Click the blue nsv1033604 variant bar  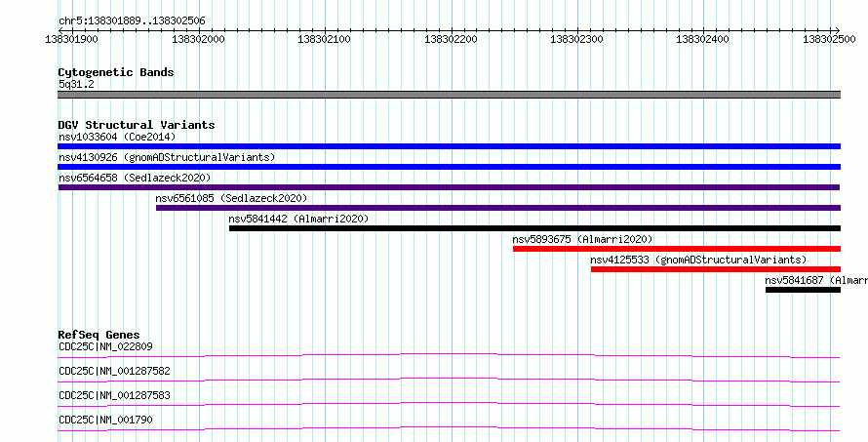[449, 146]
